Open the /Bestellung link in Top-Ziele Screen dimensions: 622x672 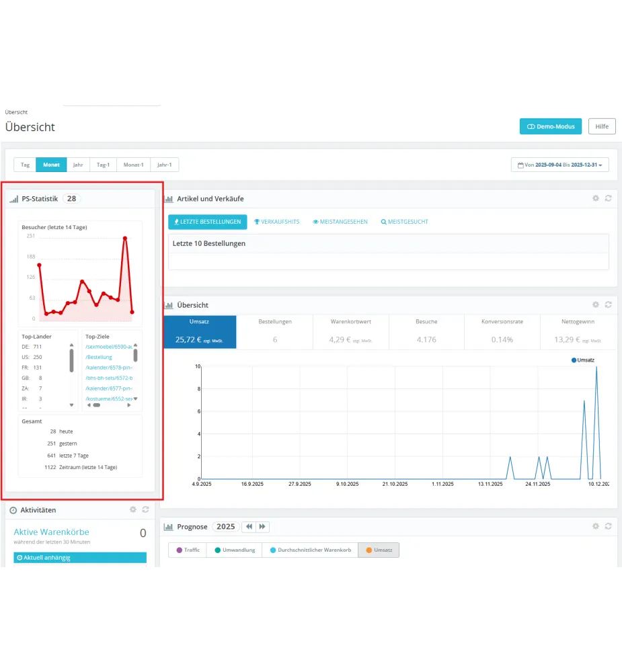point(98,356)
